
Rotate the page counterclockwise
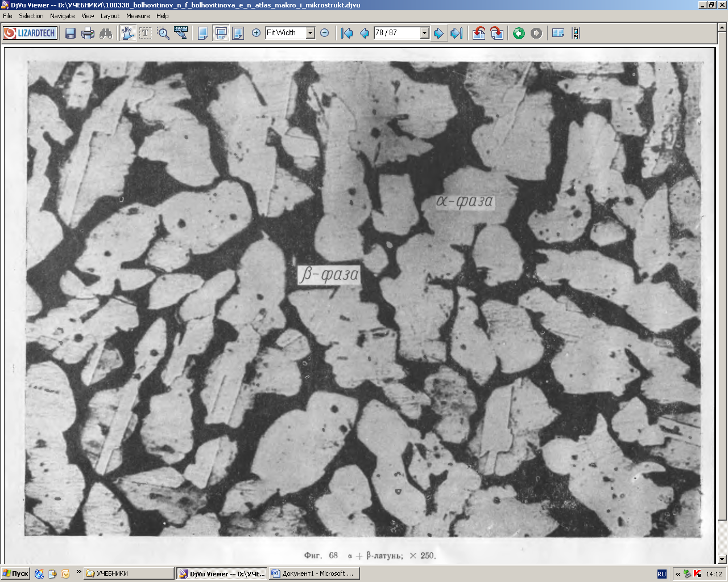tap(479, 33)
